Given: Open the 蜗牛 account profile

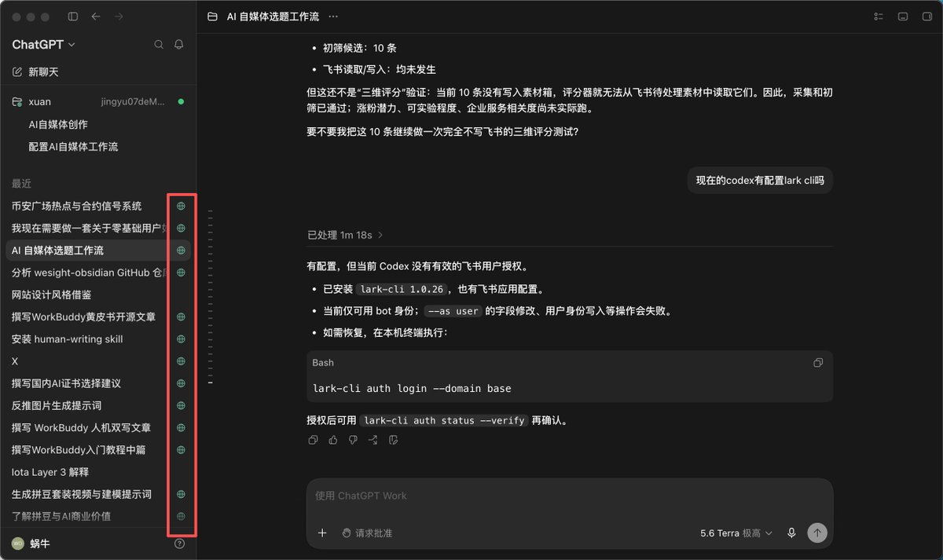Looking at the screenshot, I should tap(31, 544).
